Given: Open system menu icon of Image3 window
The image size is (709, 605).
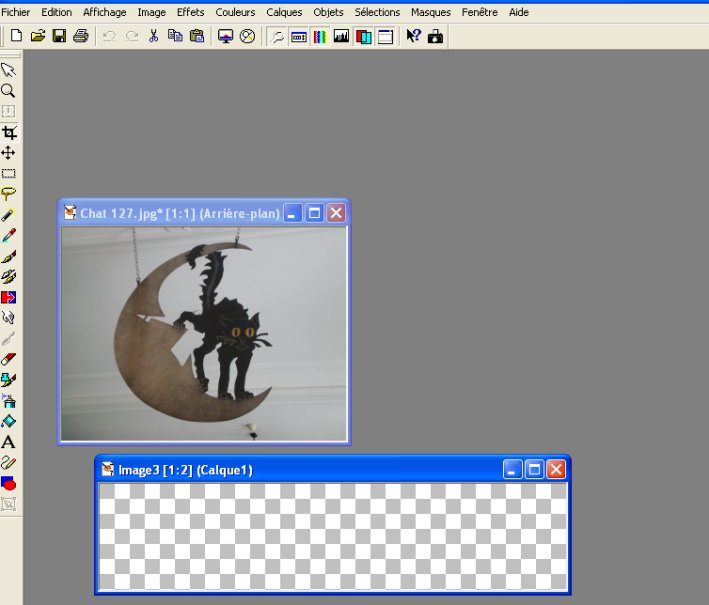Looking at the screenshot, I should (107, 470).
